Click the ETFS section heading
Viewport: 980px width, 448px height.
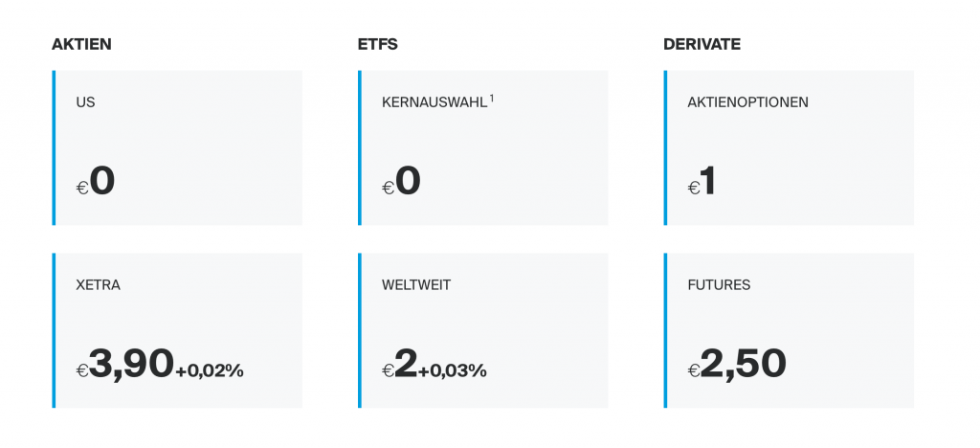pos(377,44)
